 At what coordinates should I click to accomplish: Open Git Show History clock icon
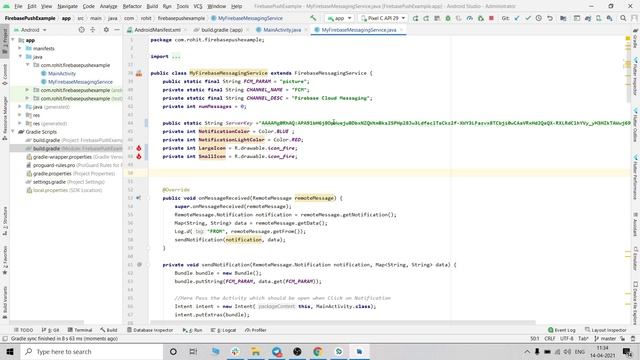[x=539, y=18]
